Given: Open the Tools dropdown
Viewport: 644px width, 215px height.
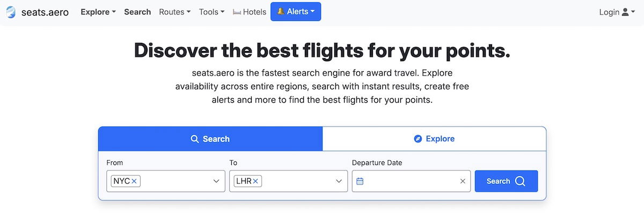Looking at the screenshot, I should 211,12.
